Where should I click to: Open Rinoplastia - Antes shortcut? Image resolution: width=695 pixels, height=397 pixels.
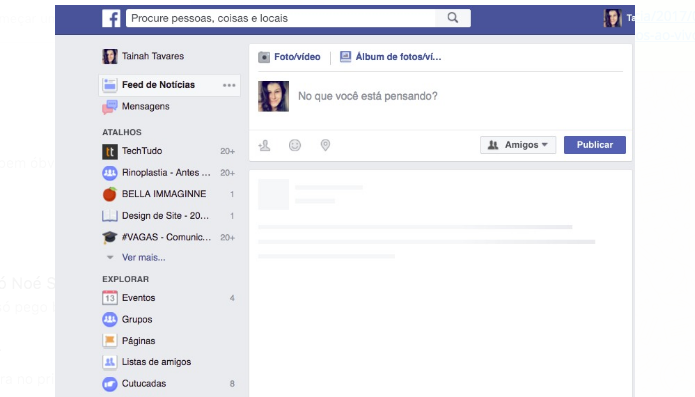coord(166,173)
